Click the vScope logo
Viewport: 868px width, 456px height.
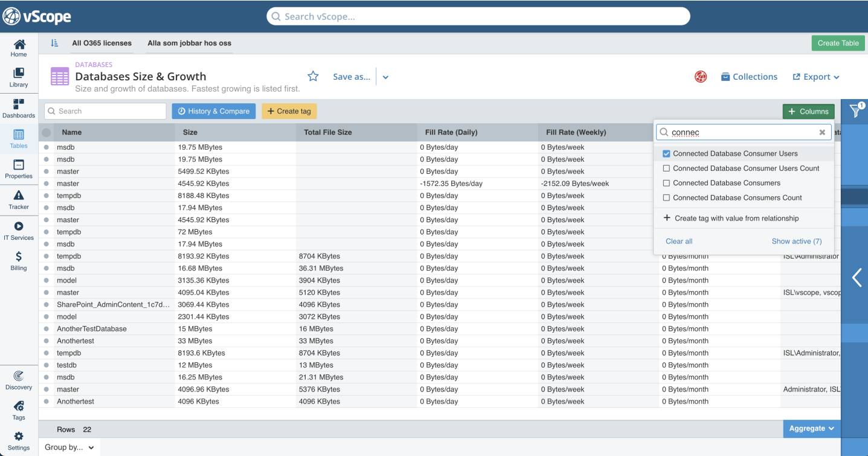[37, 16]
